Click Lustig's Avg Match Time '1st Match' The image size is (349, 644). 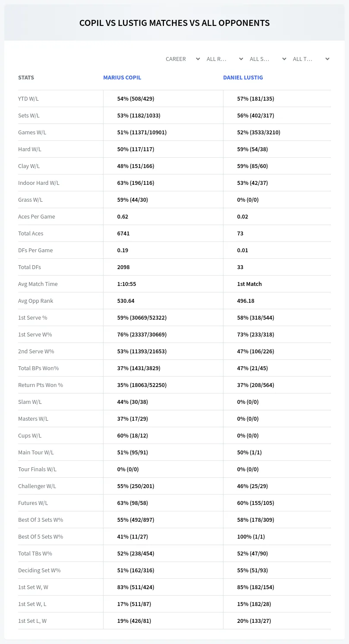pyautogui.click(x=249, y=284)
